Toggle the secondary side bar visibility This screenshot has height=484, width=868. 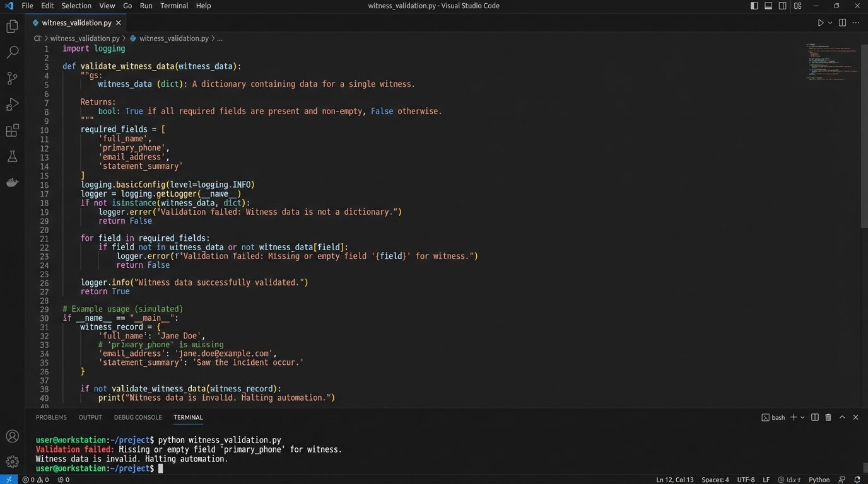coord(783,6)
